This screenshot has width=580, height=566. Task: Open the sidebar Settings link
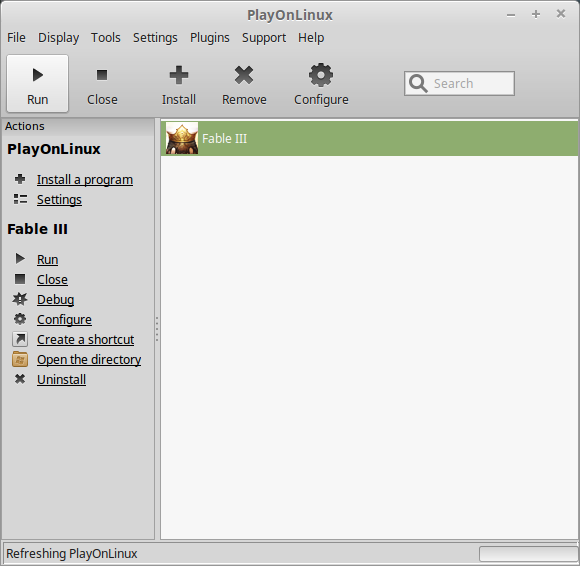point(59,200)
